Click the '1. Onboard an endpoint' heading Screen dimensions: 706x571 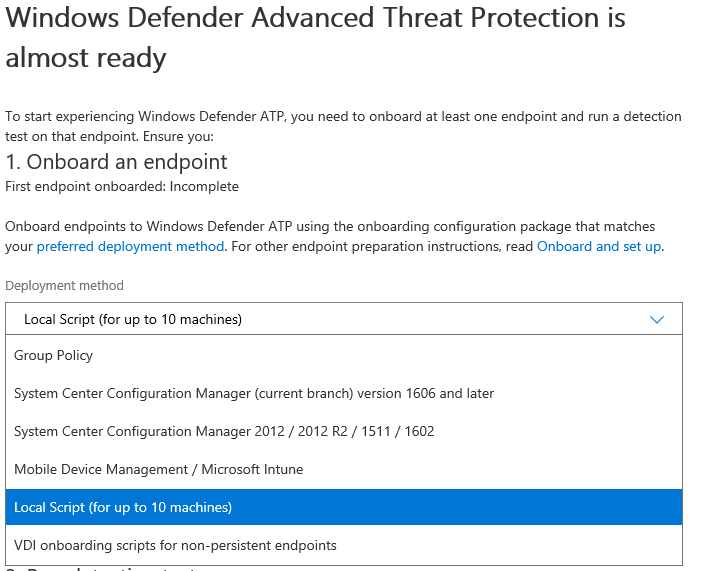pos(116,162)
